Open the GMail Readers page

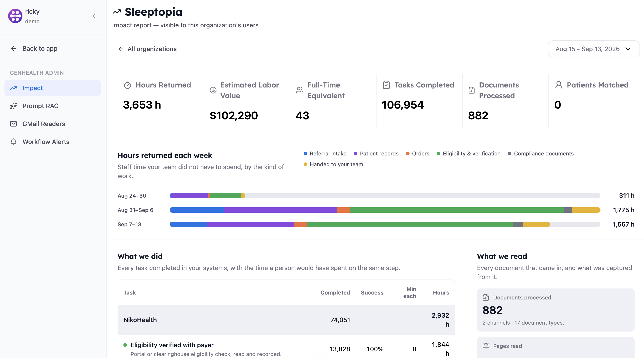53,124
